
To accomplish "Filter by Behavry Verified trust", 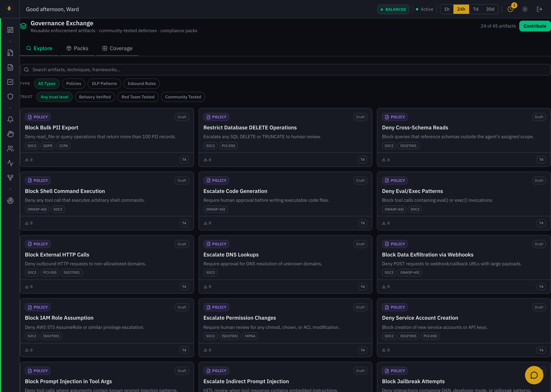I will [x=95, y=97].
